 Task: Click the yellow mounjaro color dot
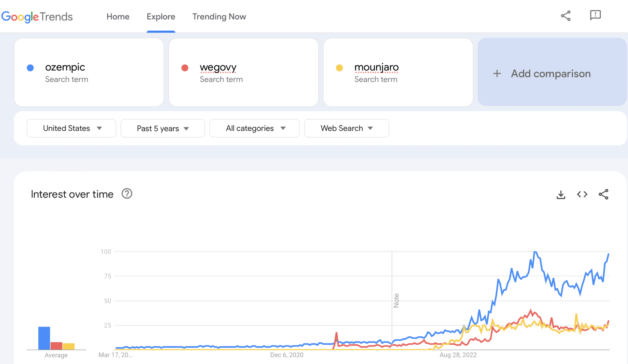click(x=339, y=68)
